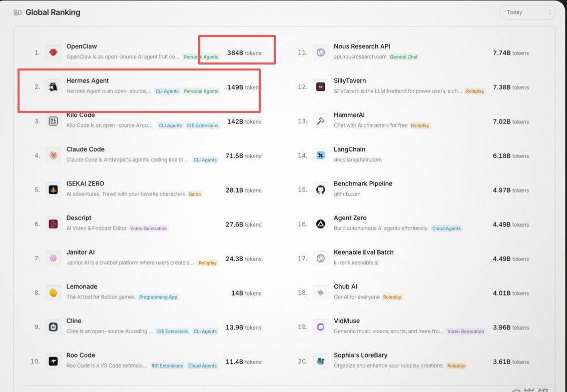Click the Agent Zero app icon
The image size is (567, 392).
pos(321,224)
